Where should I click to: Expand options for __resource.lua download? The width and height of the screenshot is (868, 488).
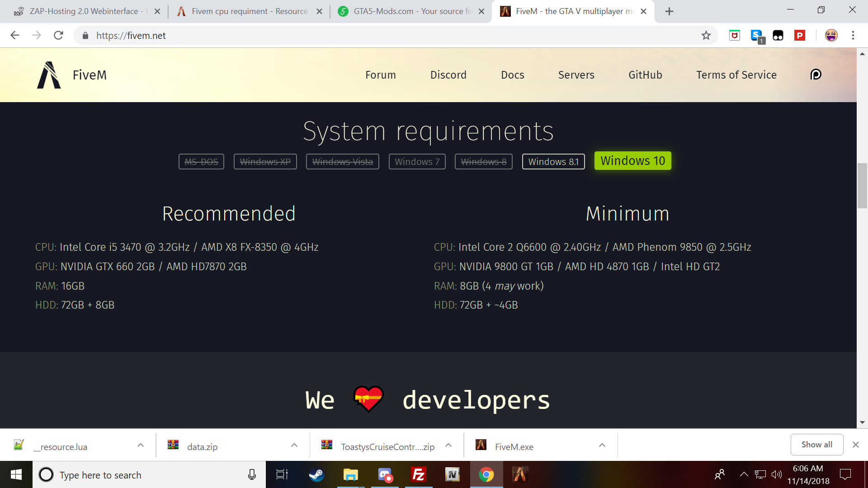pos(141,446)
